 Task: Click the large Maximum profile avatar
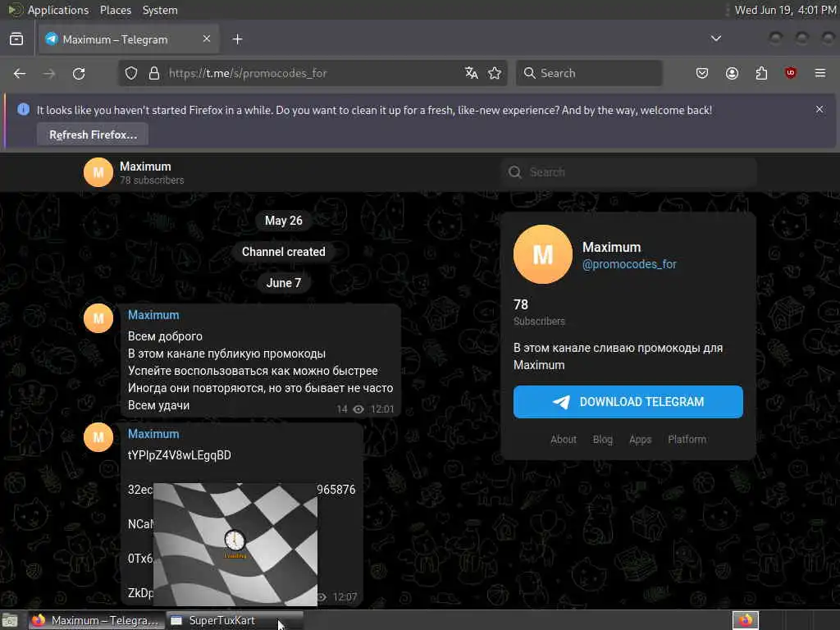point(543,254)
